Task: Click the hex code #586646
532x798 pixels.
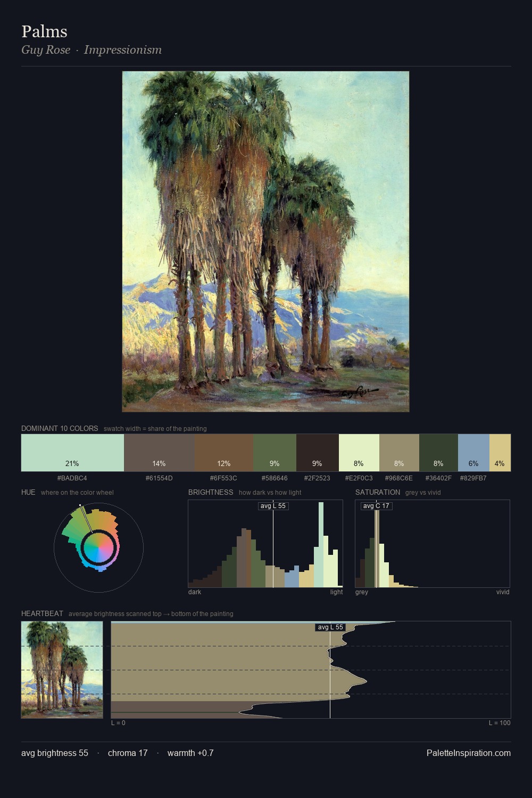Action: pos(275,478)
